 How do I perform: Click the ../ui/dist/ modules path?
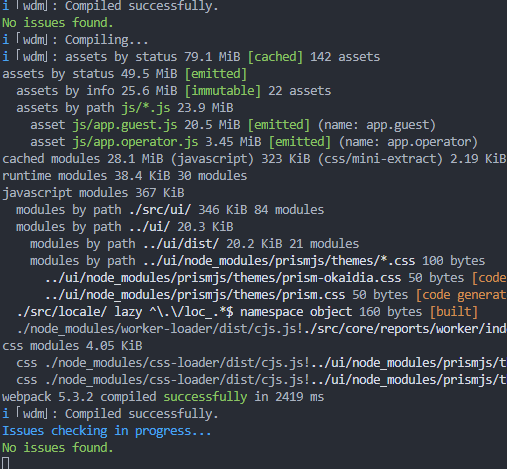coord(181,244)
